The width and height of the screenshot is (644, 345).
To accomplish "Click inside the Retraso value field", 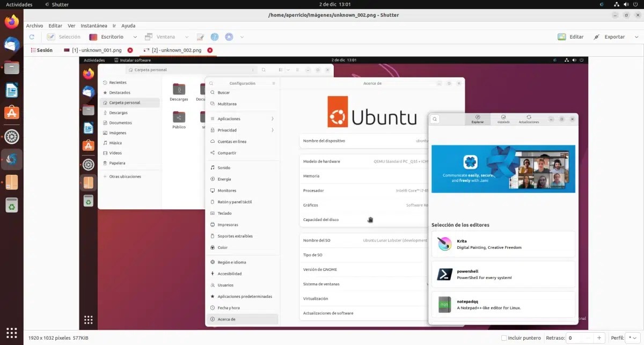I will pos(572,337).
